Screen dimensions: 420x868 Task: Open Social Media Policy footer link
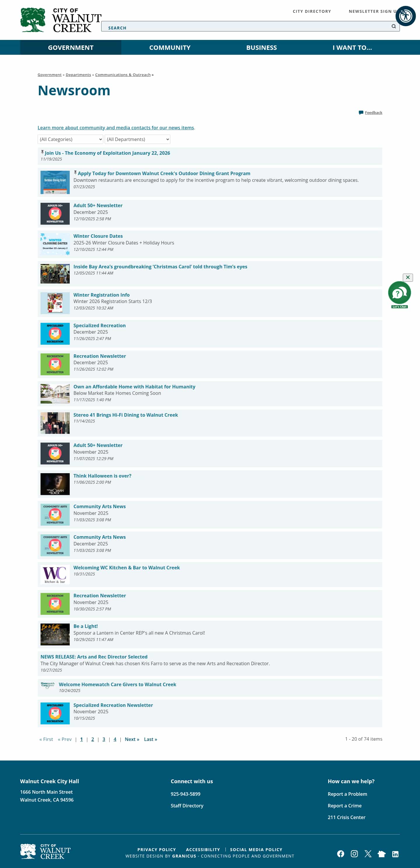coord(256,850)
